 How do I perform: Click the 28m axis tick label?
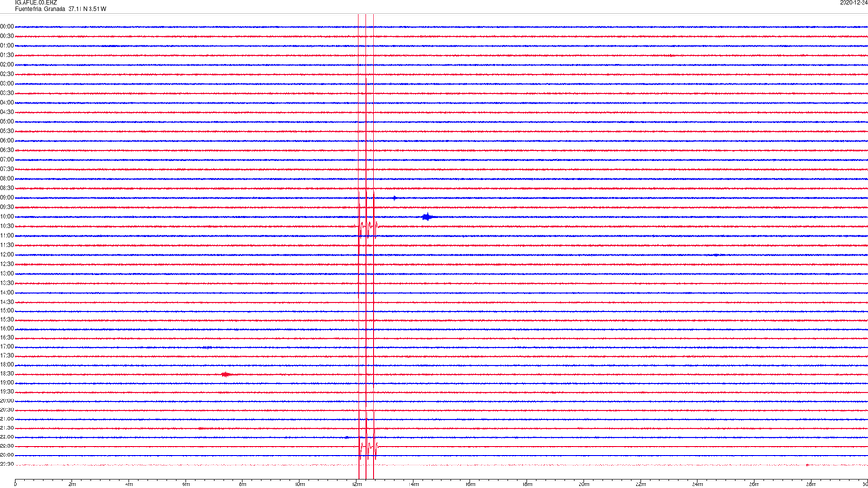coord(812,484)
